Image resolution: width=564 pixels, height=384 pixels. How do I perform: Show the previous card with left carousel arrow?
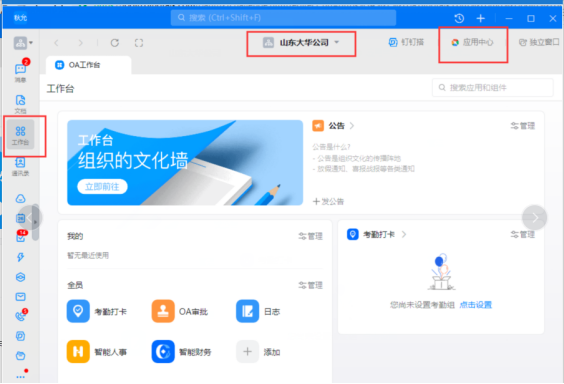click(x=29, y=218)
